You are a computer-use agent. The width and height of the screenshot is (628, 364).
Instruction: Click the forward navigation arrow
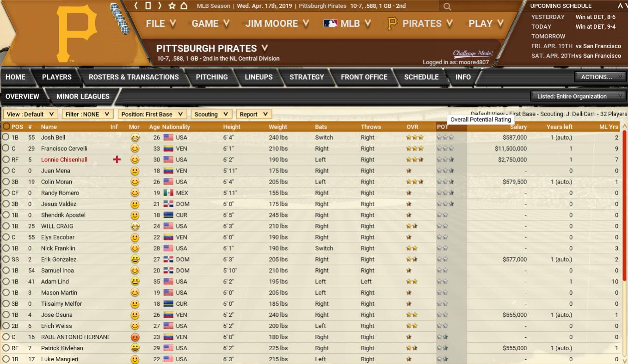160,6
